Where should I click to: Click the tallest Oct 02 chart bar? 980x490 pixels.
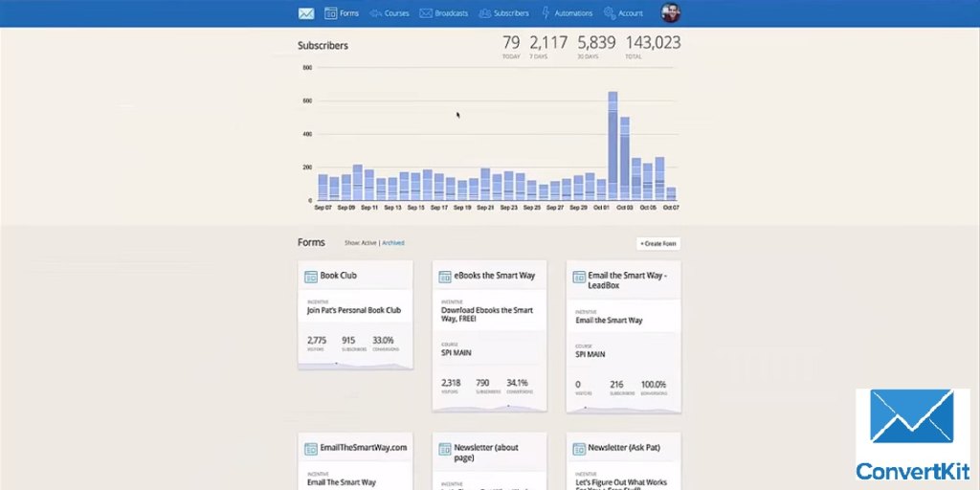612,146
